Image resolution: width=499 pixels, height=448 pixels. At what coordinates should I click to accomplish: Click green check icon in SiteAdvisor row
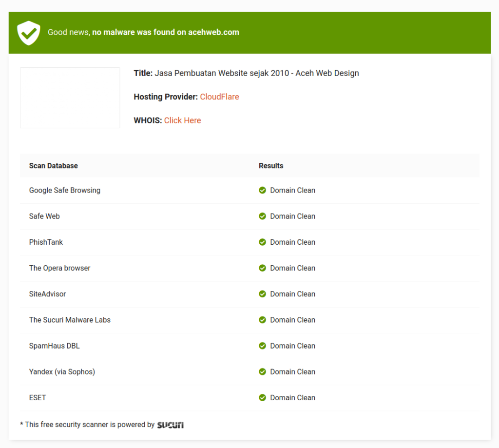[262, 293]
